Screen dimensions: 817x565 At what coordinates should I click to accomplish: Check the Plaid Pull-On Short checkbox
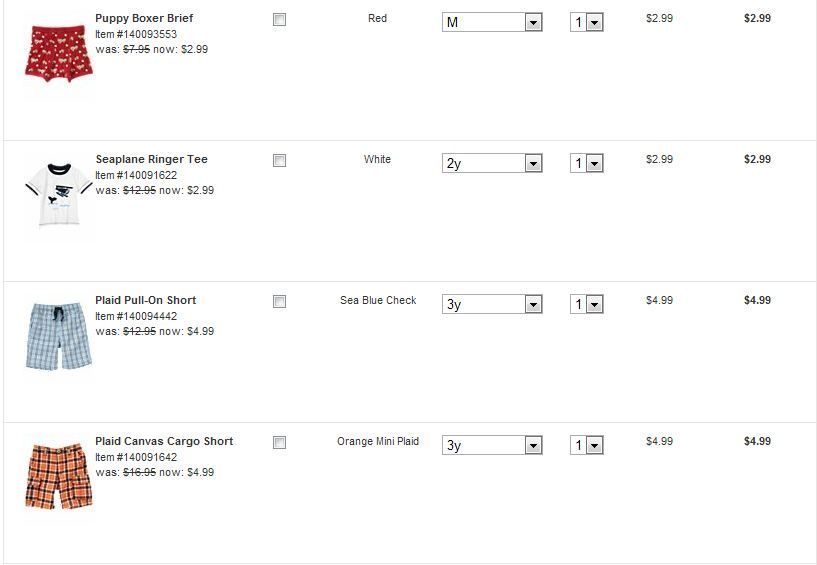click(280, 301)
